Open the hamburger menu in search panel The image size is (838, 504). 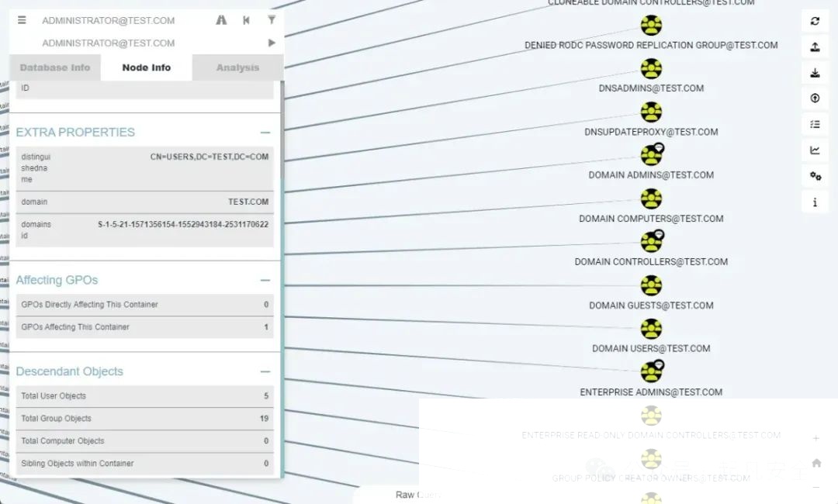(22, 20)
